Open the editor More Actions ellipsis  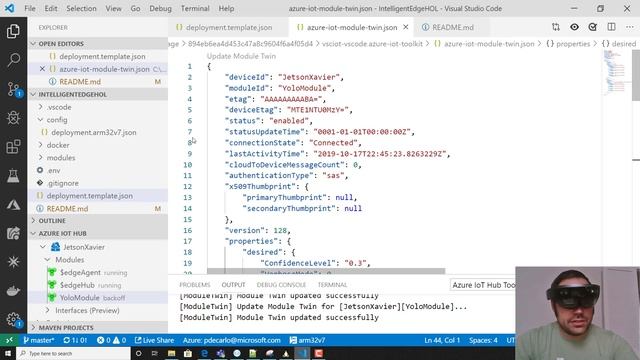(x=630, y=27)
